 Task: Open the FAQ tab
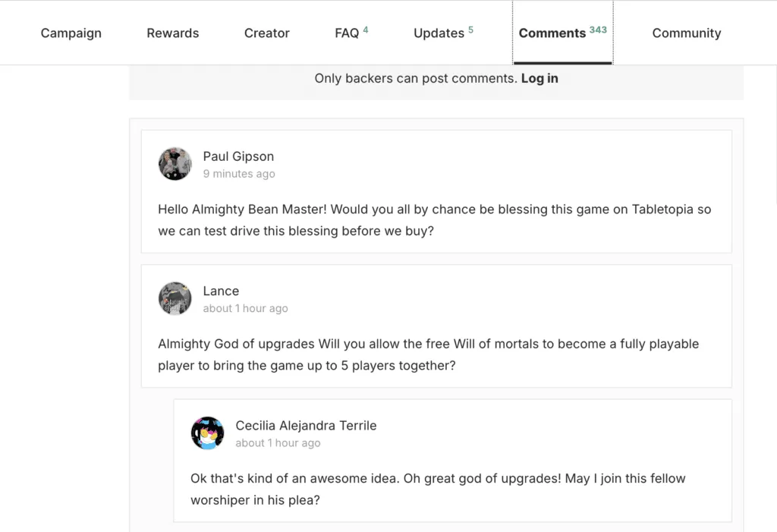pos(346,33)
